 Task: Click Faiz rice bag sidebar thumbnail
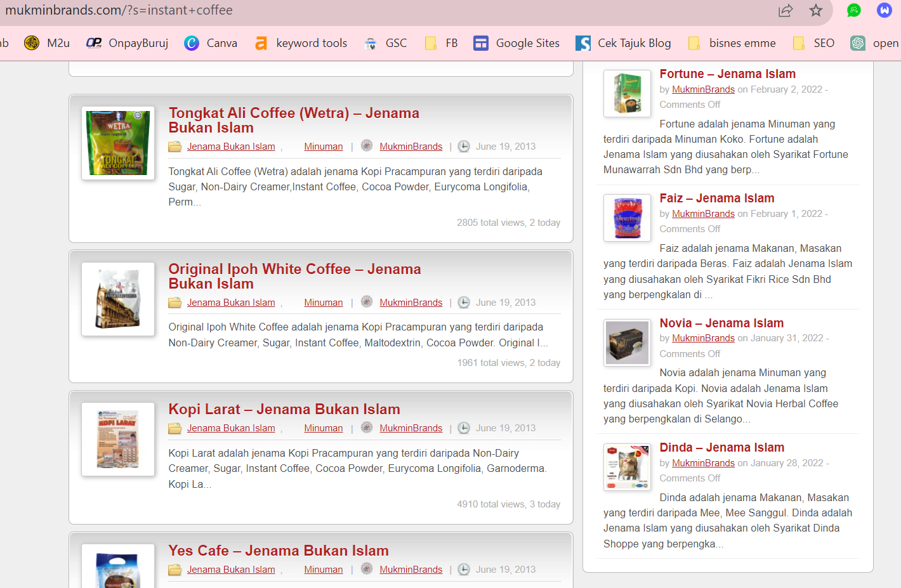pyautogui.click(x=627, y=218)
